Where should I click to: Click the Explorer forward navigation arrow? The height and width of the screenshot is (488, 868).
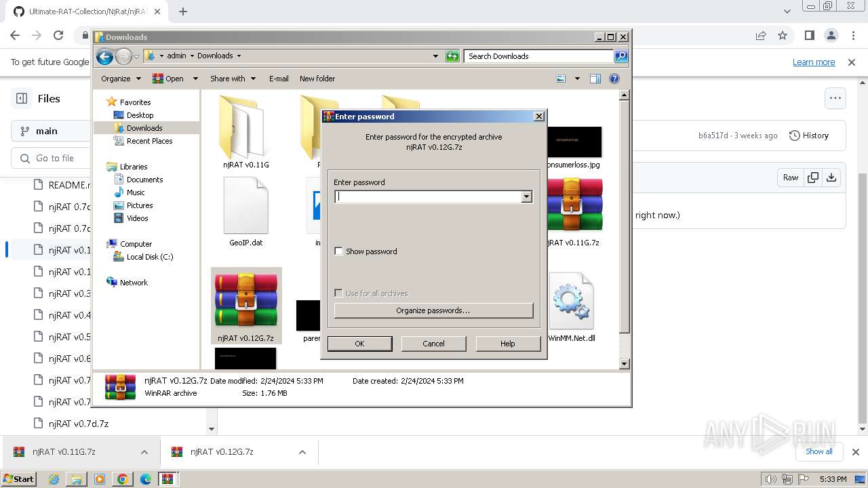point(123,56)
